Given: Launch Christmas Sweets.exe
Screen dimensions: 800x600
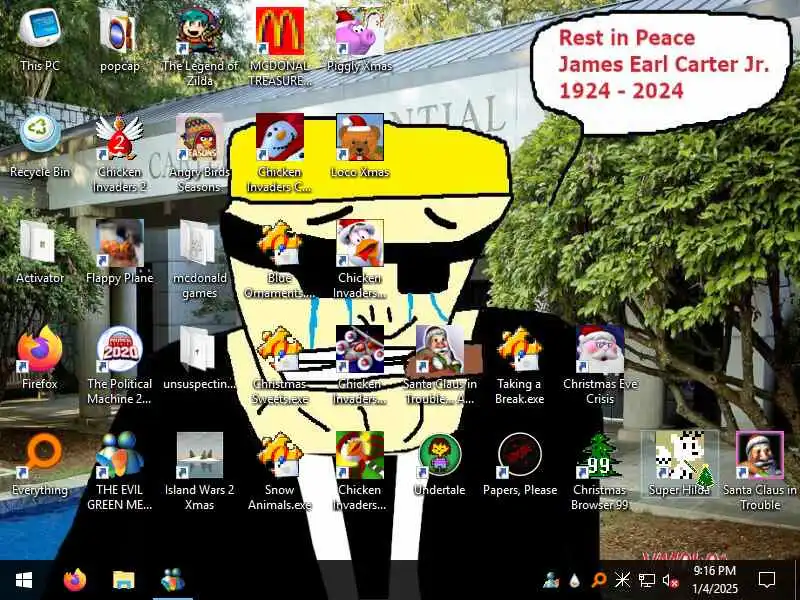Looking at the screenshot, I should click(x=280, y=365).
